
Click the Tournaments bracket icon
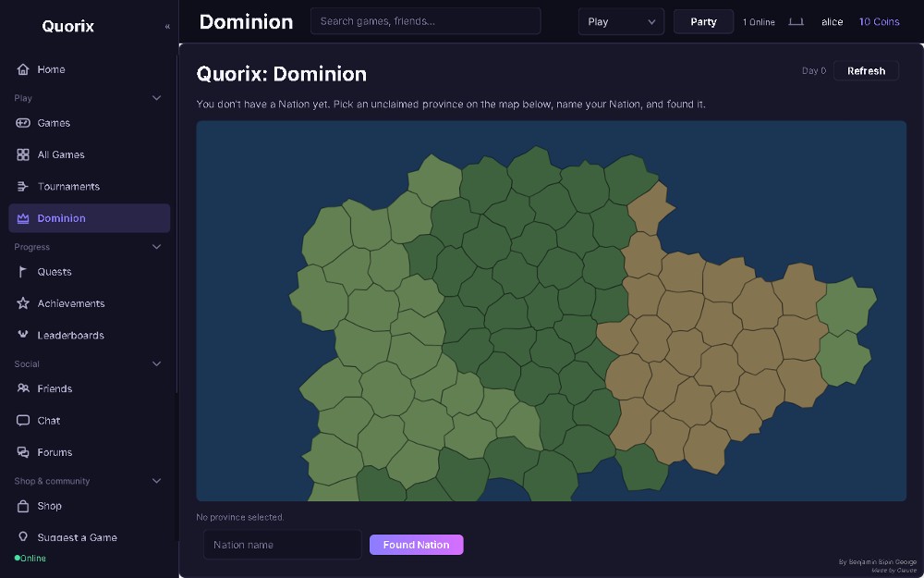pos(23,187)
